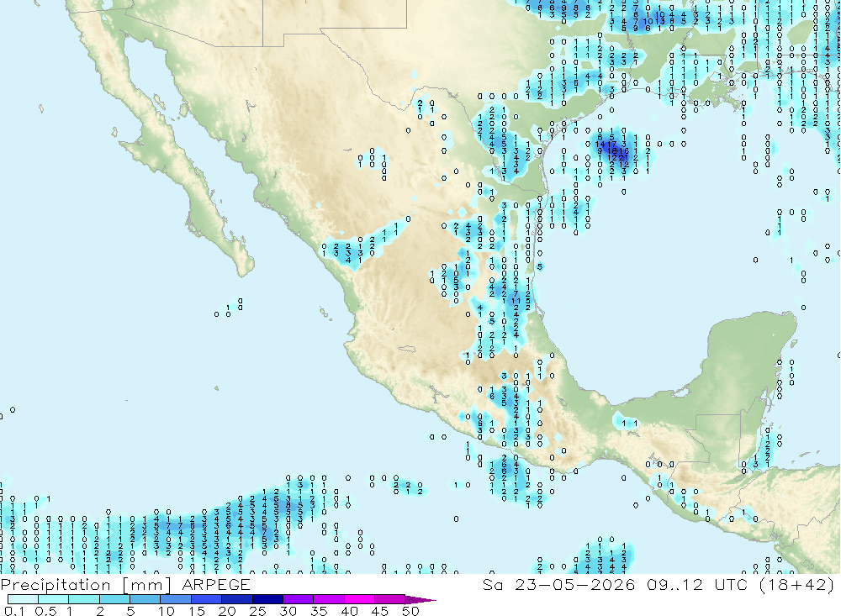Select the 45–50 mm dark magenta legend swatch
Image resolution: width=841 pixels, height=616 pixels.
click(390, 599)
